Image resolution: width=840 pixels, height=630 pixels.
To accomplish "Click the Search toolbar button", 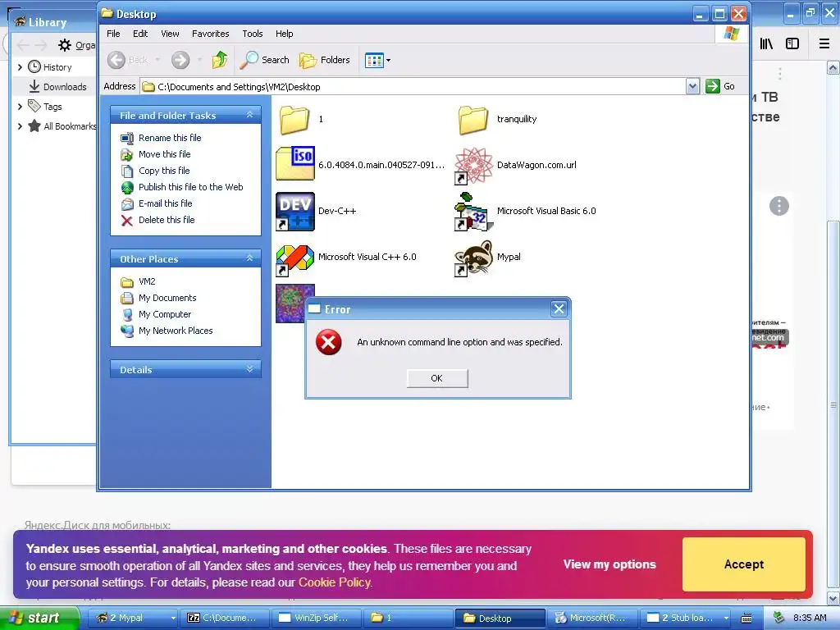I will coord(264,60).
